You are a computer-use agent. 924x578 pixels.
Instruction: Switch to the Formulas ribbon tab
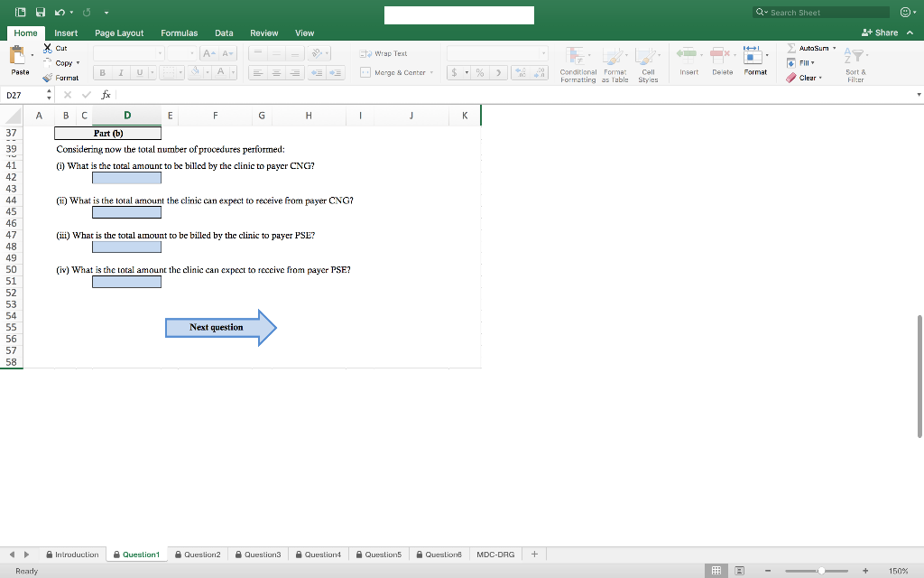click(179, 32)
